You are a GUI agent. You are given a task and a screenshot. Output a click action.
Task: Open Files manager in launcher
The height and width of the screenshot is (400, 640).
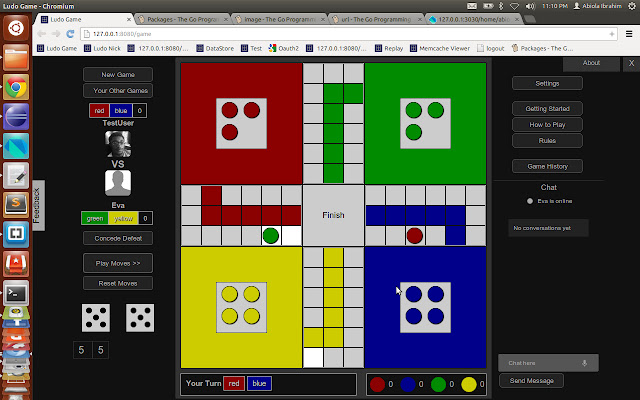(x=16, y=58)
